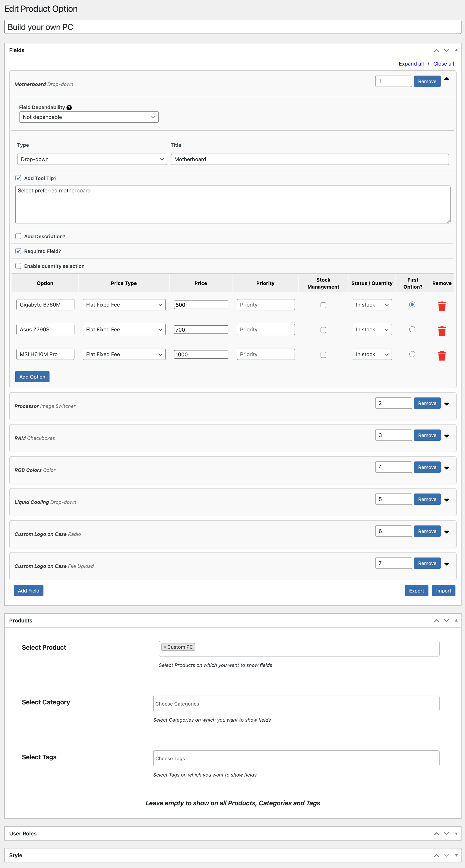Expand the RAM Checkboxes field

click(x=447, y=435)
